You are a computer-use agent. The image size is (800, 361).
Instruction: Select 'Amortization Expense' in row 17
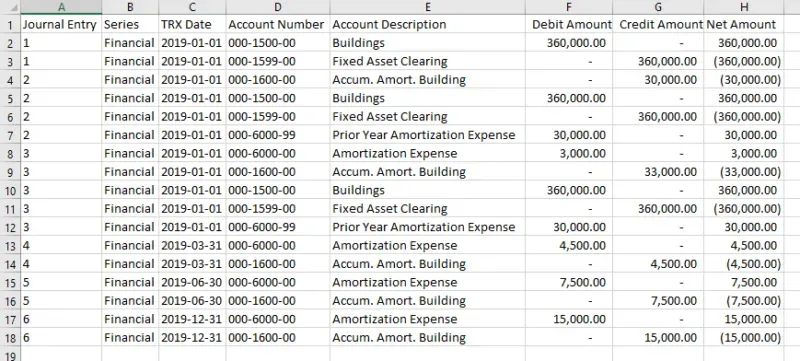pyautogui.click(x=428, y=319)
